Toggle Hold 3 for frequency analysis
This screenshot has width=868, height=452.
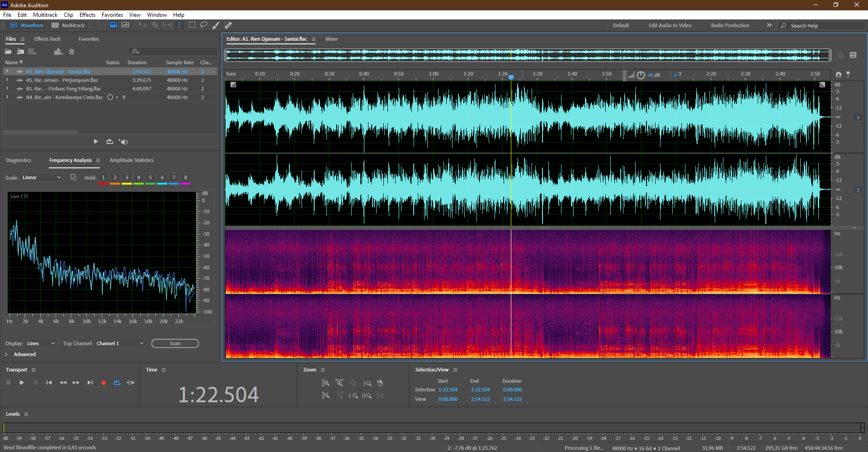click(x=127, y=178)
